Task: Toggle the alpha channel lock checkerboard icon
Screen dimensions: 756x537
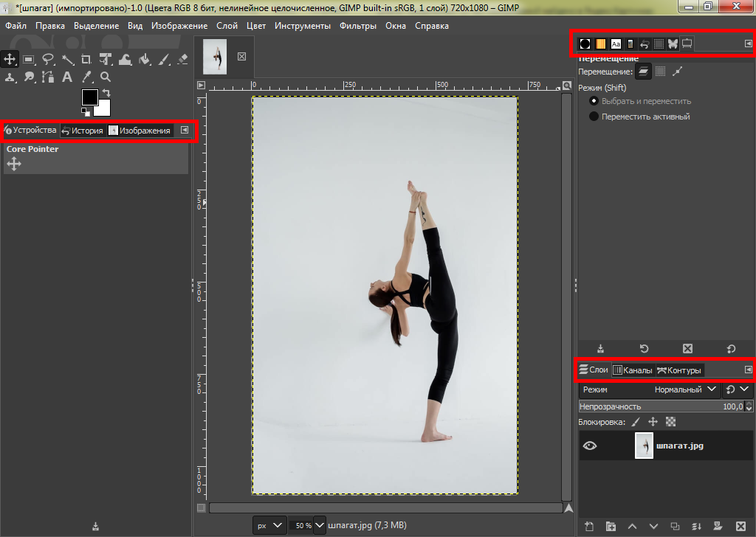Action: [671, 422]
